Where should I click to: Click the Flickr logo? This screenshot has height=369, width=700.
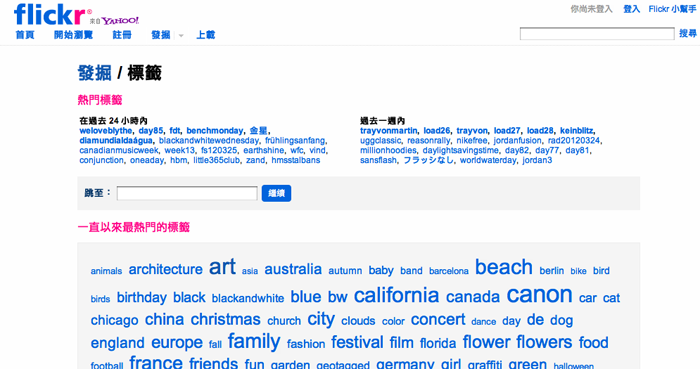pyautogui.click(x=53, y=14)
